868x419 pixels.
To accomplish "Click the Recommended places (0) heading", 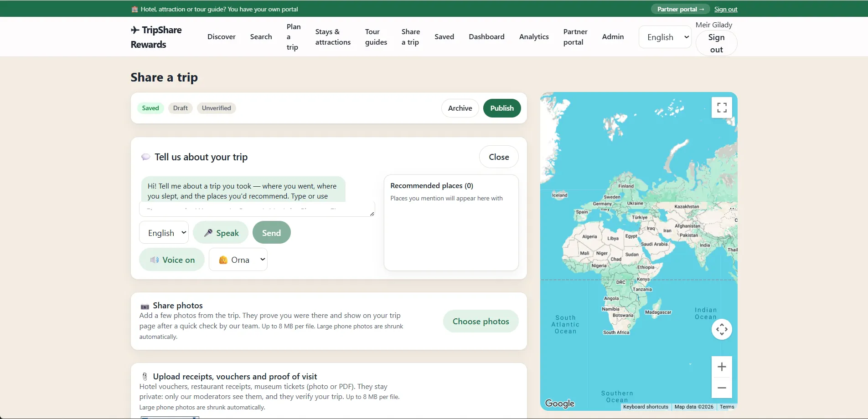I will (x=432, y=185).
